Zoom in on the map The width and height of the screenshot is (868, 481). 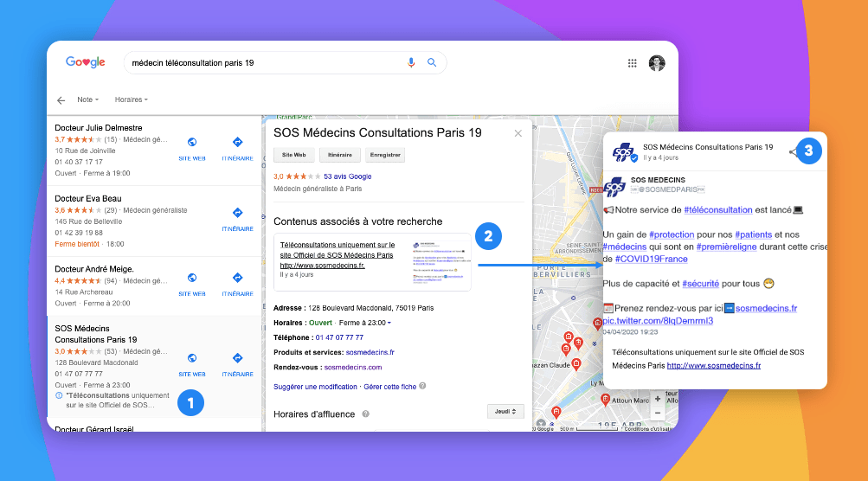(x=658, y=399)
